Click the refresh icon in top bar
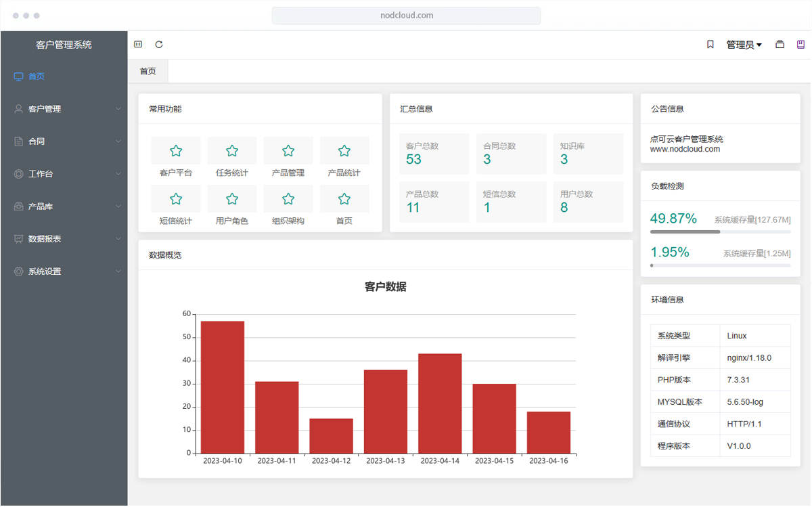 (159, 45)
